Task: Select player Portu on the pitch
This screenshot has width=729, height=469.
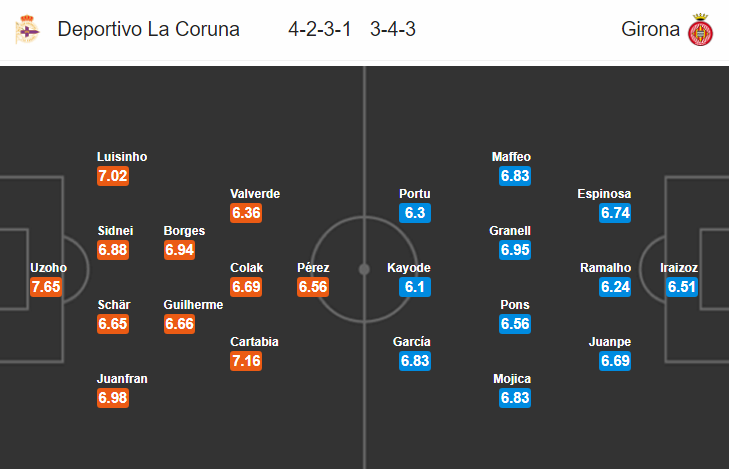Action: (x=415, y=194)
